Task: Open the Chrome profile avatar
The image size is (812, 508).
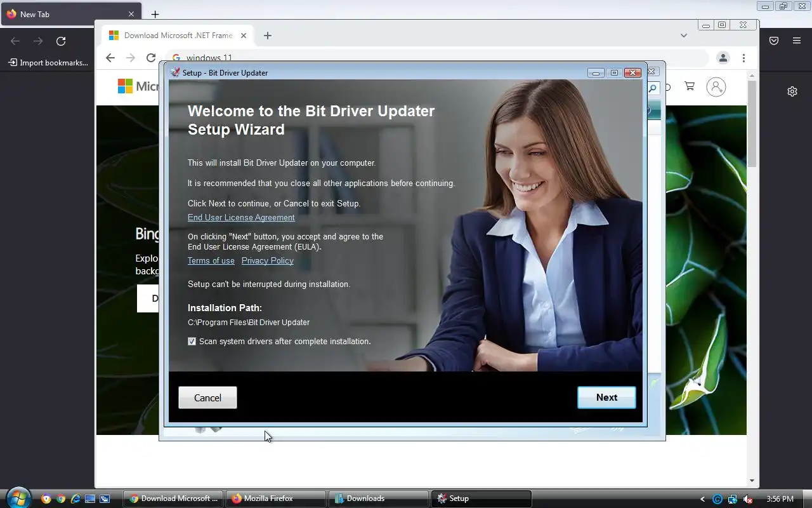Action: (723, 58)
